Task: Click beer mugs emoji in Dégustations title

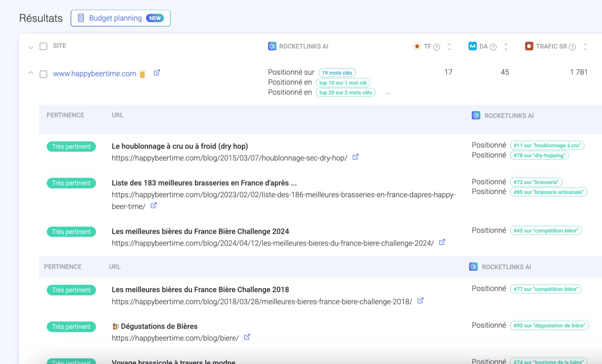Action: click(115, 326)
